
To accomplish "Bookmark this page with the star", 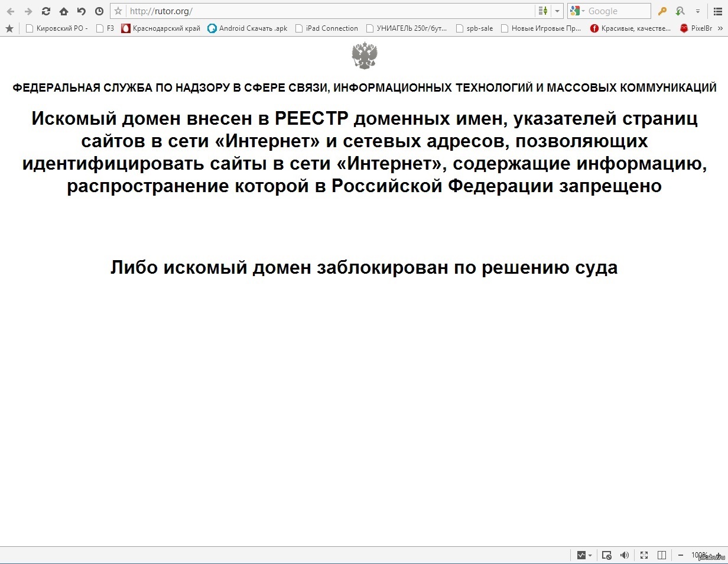I will (x=118, y=11).
